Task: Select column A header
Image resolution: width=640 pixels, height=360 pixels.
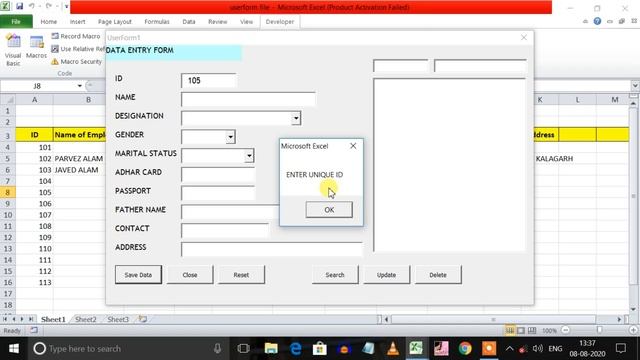Action: pyautogui.click(x=34, y=100)
